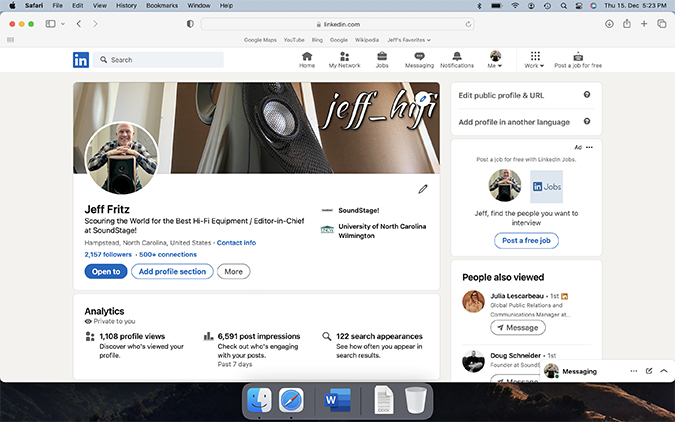Edit the profile banner image pencil
This screenshot has height=422, width=675.
click(423, 99)
